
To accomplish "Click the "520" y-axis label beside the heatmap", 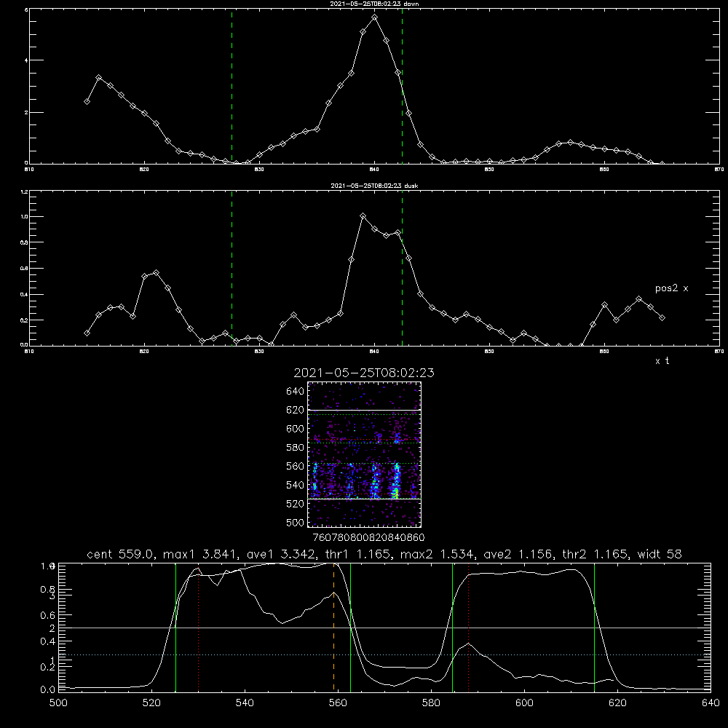I will click(x=296, y=504).
